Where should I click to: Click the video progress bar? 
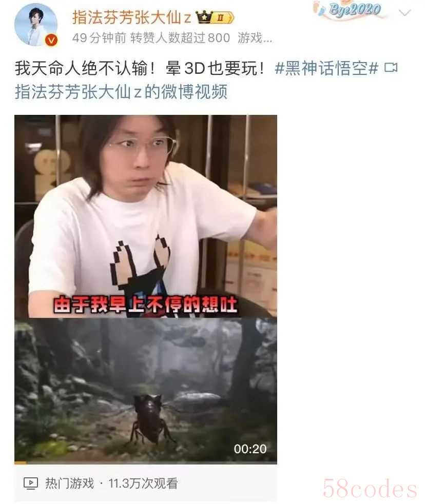point(146,463)
